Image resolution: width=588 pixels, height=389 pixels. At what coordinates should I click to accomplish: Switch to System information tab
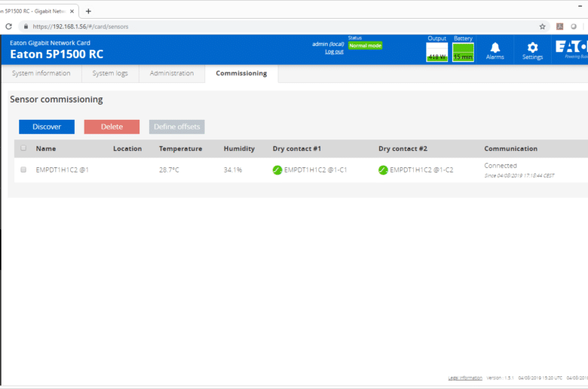pyautogui.click(x=41, y=73)
